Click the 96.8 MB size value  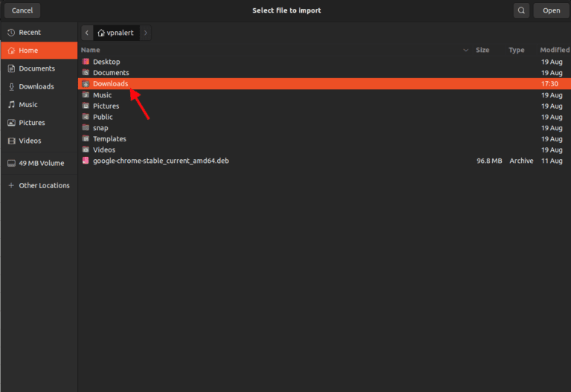489,161
